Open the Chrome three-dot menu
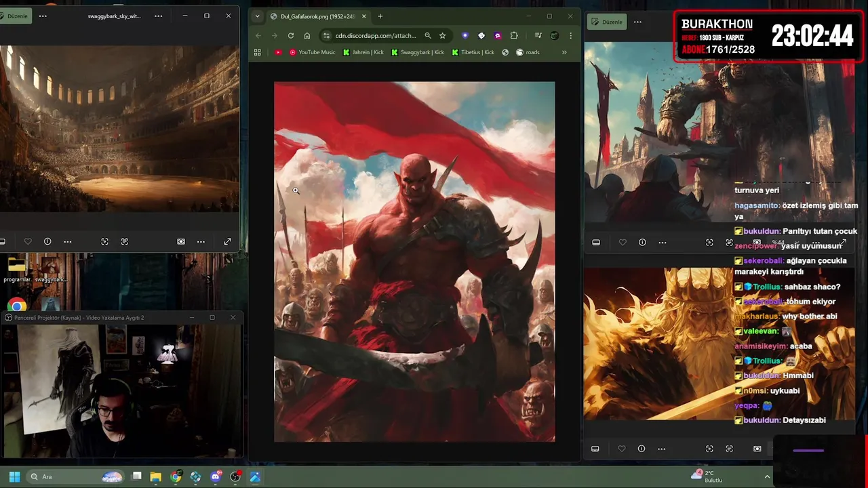 (x=570, y=35)
